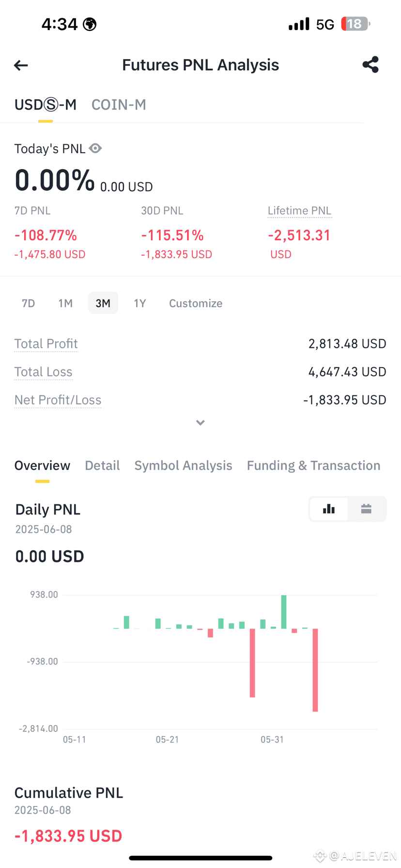Tap the Net Profit/Loss label
Screen dimensions: 401x868
(x=58, y=400)
